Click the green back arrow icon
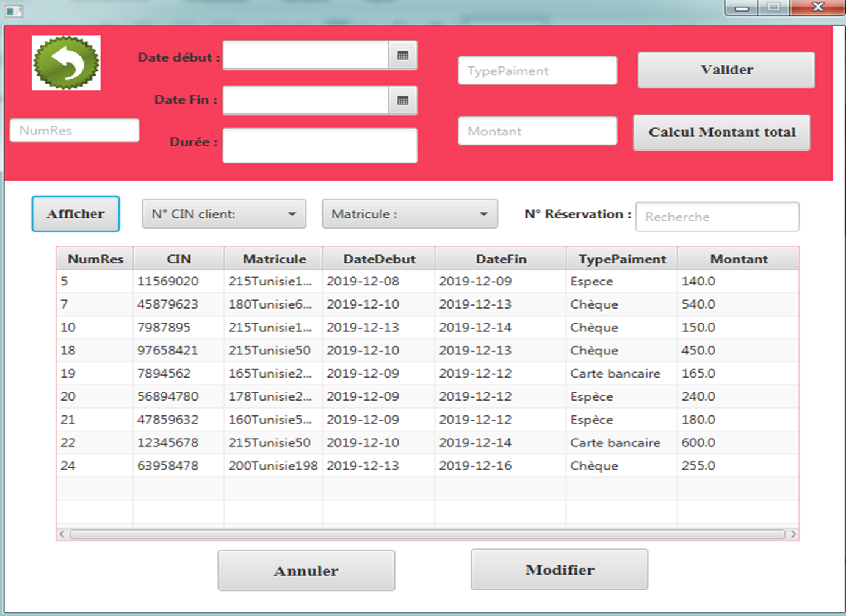The height and width of the screenshot is (616, 846). pos(66,63)
